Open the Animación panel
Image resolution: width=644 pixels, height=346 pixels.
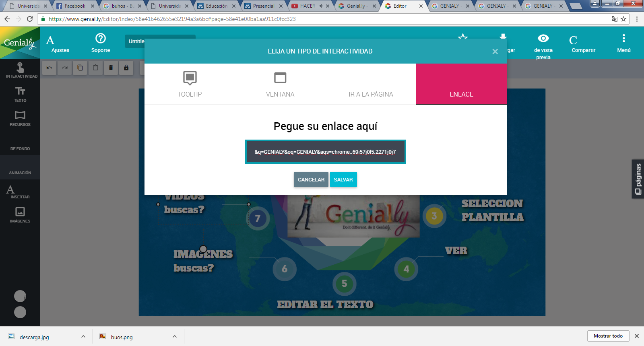click(x=20, y=167)
